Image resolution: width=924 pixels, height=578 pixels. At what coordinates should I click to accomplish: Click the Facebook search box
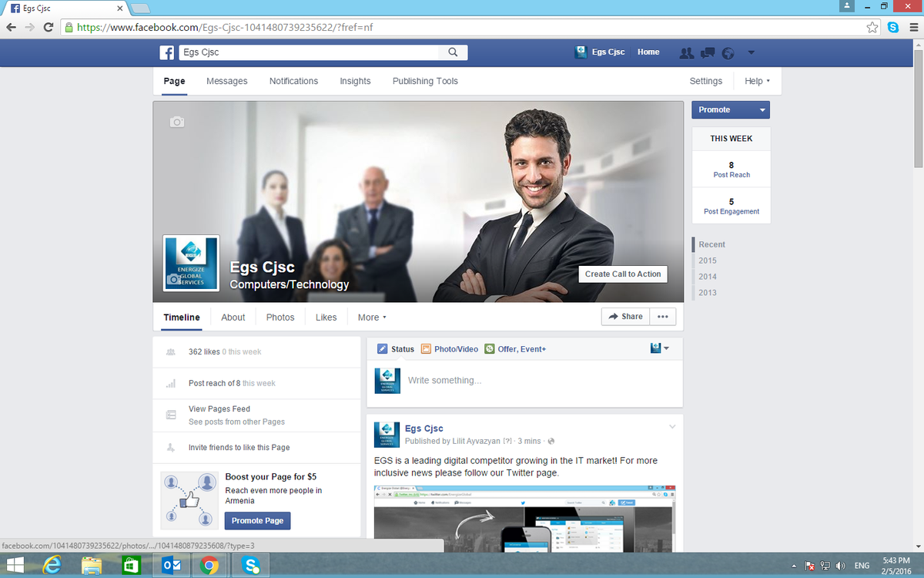pos(309,52)
